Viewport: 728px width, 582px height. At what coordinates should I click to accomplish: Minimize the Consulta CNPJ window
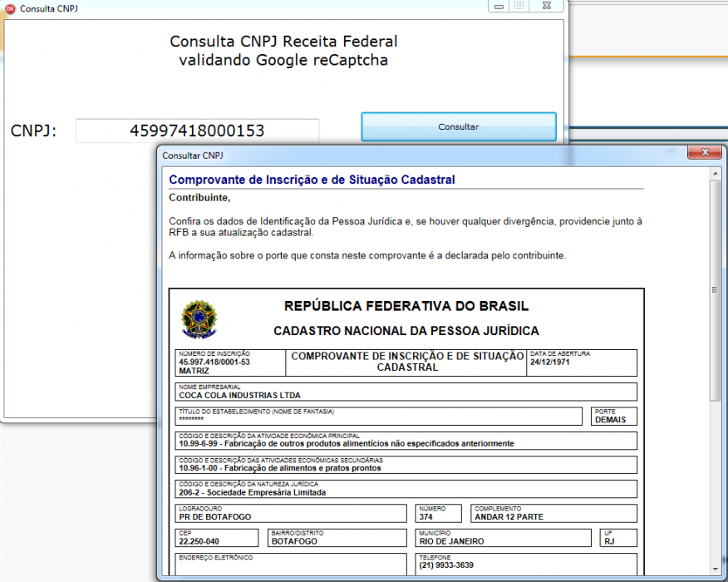point(499,6)
